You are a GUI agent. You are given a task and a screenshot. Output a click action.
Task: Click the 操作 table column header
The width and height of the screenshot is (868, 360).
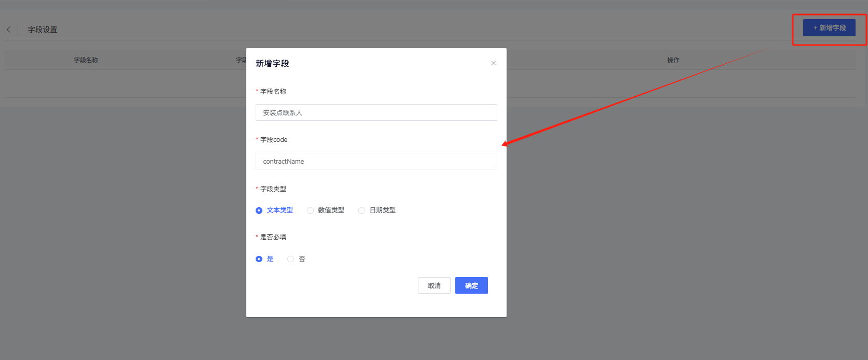pos(673,60)
